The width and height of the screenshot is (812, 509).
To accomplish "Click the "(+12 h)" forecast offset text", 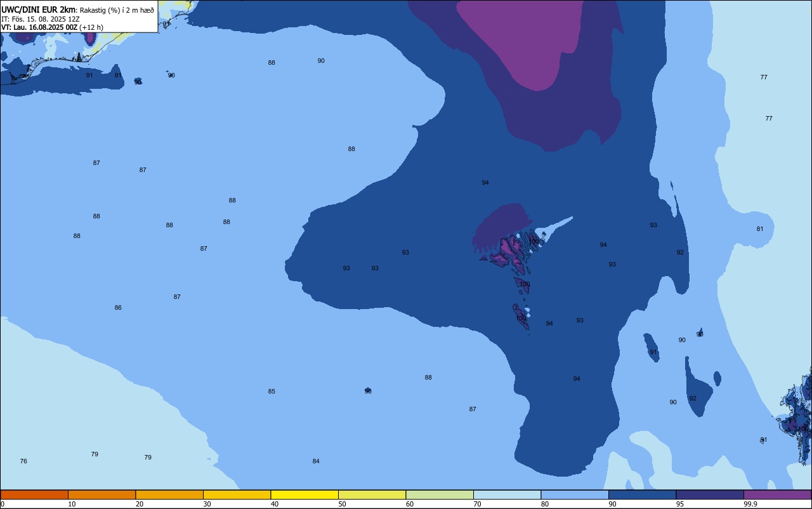I will (91, 27).
